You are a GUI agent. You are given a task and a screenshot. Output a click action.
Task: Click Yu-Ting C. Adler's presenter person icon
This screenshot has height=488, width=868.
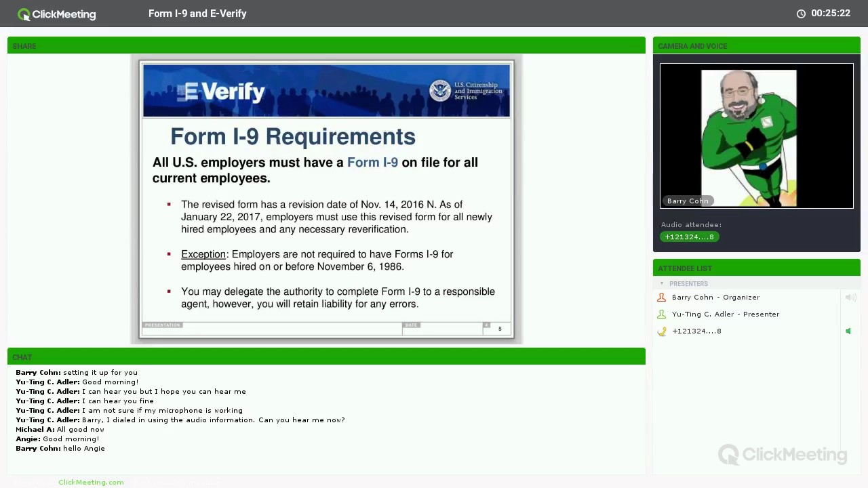click(662, 314)
